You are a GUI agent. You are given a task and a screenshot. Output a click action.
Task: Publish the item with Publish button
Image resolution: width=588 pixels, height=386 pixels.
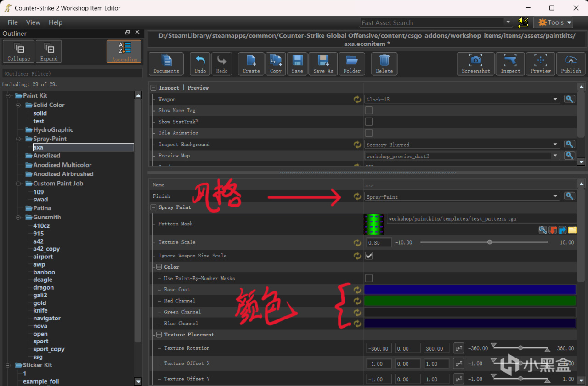click(x=571, y=64)
